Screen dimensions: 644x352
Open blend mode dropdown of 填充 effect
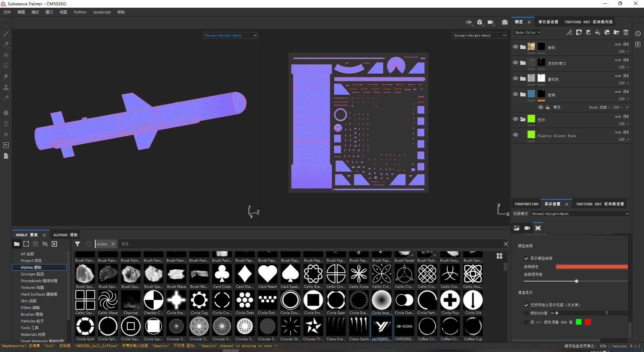[599, 107]
